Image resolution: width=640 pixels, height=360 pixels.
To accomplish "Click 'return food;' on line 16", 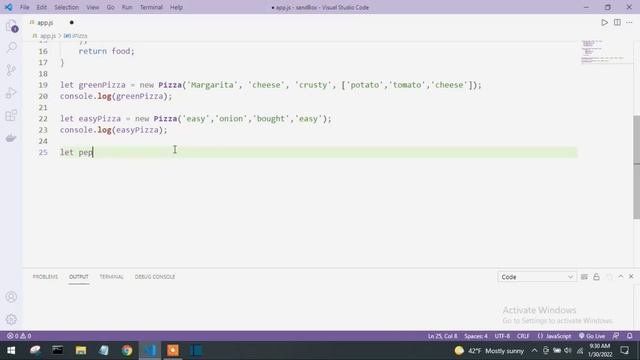I will (x=106, y=51).
